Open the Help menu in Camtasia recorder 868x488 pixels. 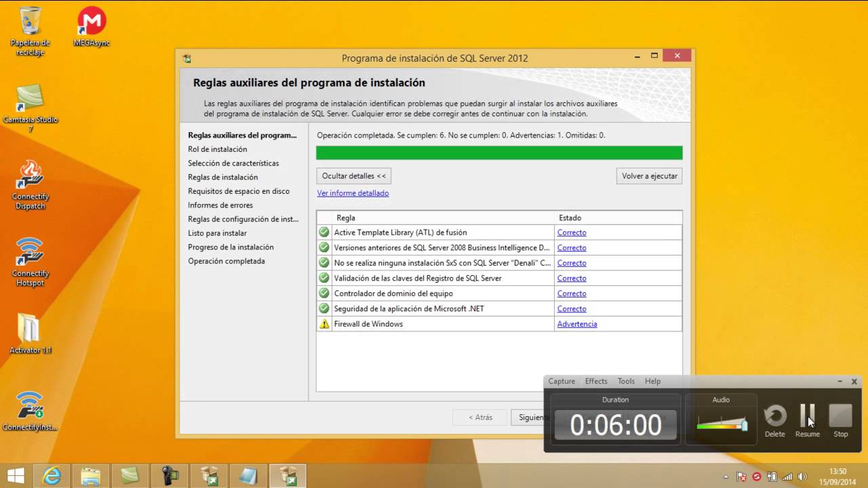coord(652,382)
